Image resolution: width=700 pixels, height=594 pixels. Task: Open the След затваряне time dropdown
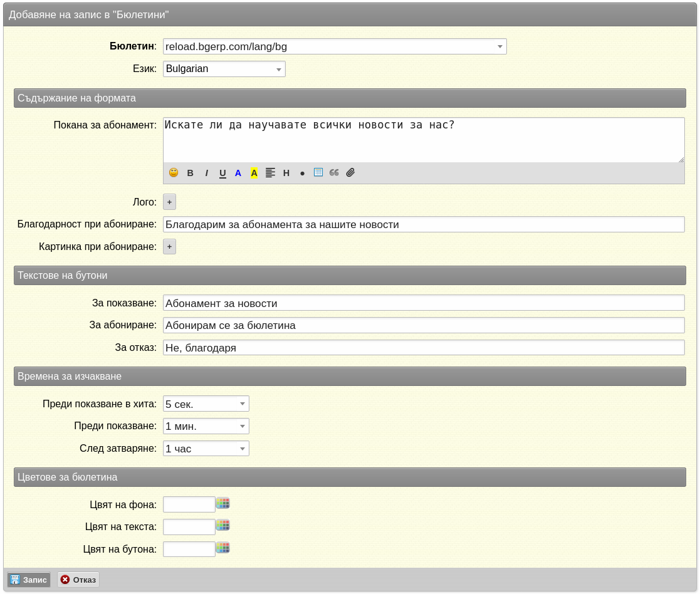coord(206,449)
